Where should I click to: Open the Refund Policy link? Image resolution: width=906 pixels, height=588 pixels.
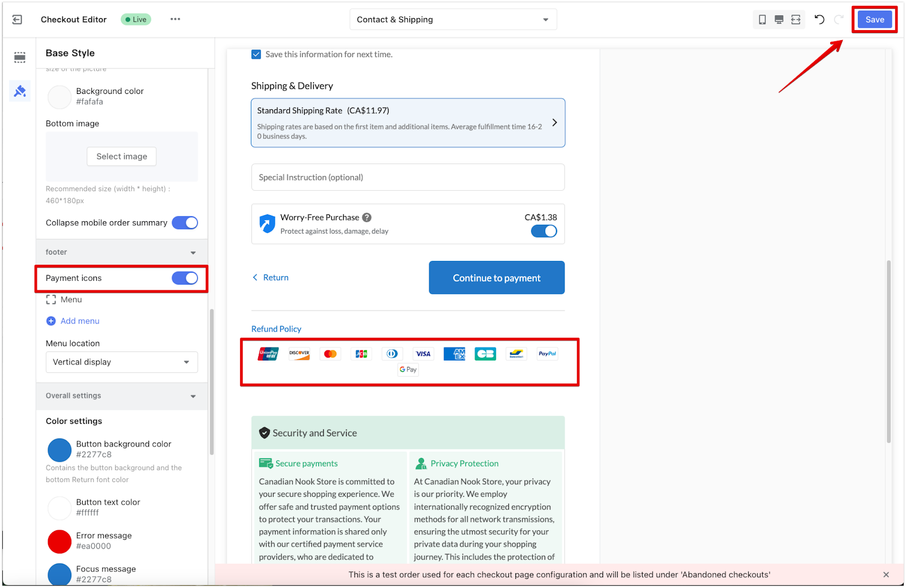(x=276, y=328)
